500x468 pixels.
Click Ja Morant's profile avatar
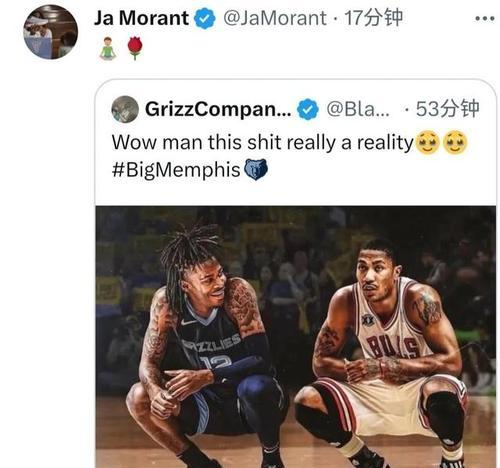tap(51, 32)
